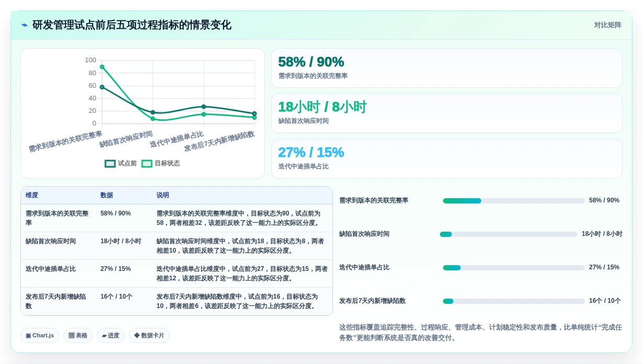
Task: Click the 缺陷首次响应时间 progress bar
Action: [508, 234]
